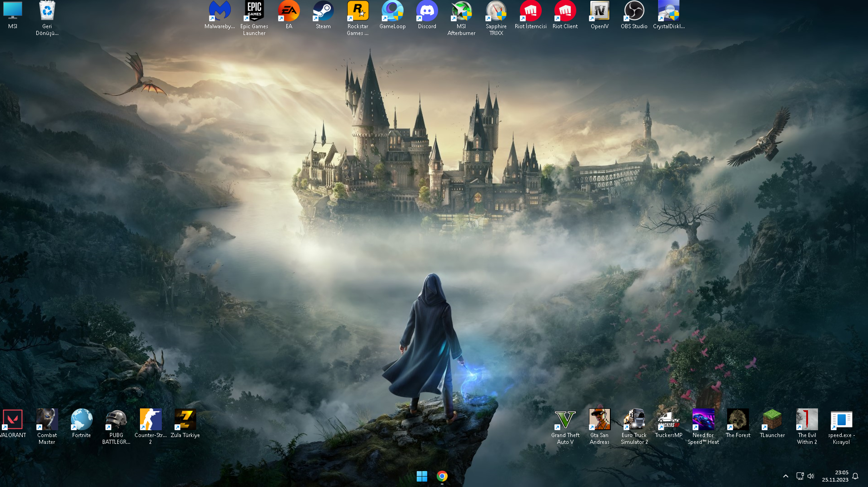
Task: Select The Evil Within 2 shortcut
Action: pos(807,427)
